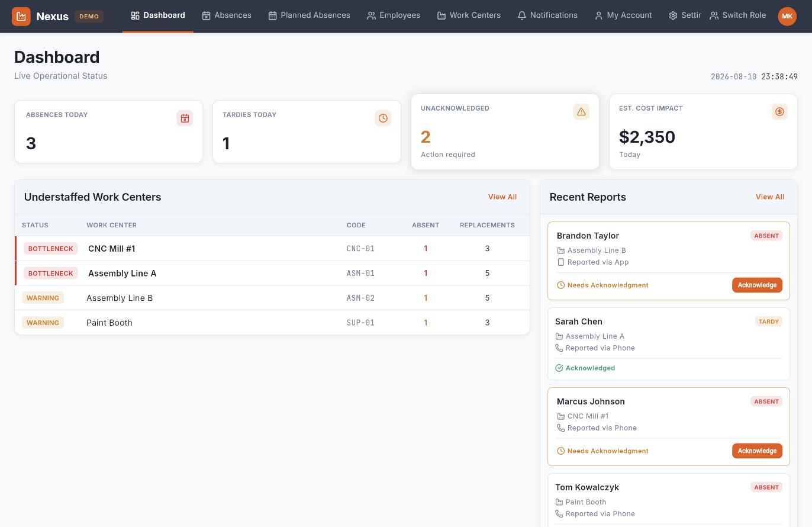Image resolution: width=812 pixels, height=527 pixels.
Task: Open the Planned Absences page
Action: click(x=309, y=15)
